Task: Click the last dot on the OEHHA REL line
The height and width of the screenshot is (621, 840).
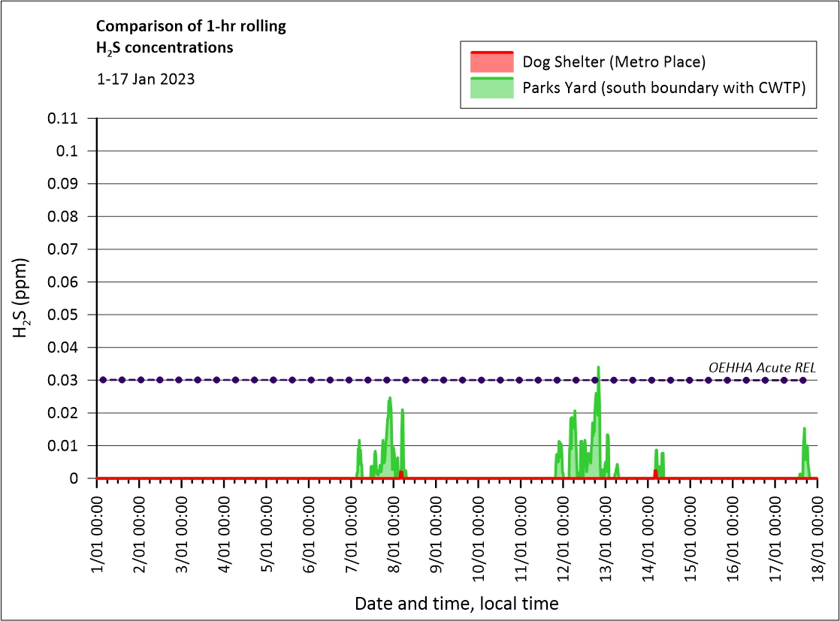Action: (803, 380)
